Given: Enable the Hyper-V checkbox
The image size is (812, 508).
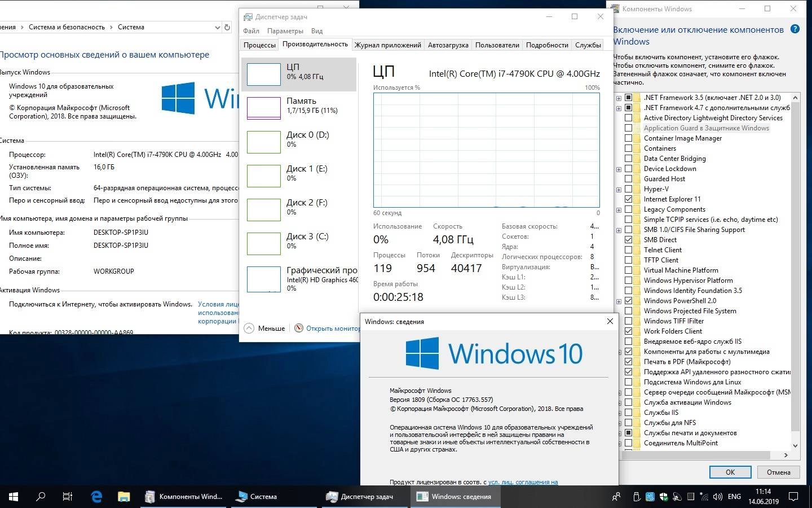Looking at the screenshot, I should click(x=628, y=189).
